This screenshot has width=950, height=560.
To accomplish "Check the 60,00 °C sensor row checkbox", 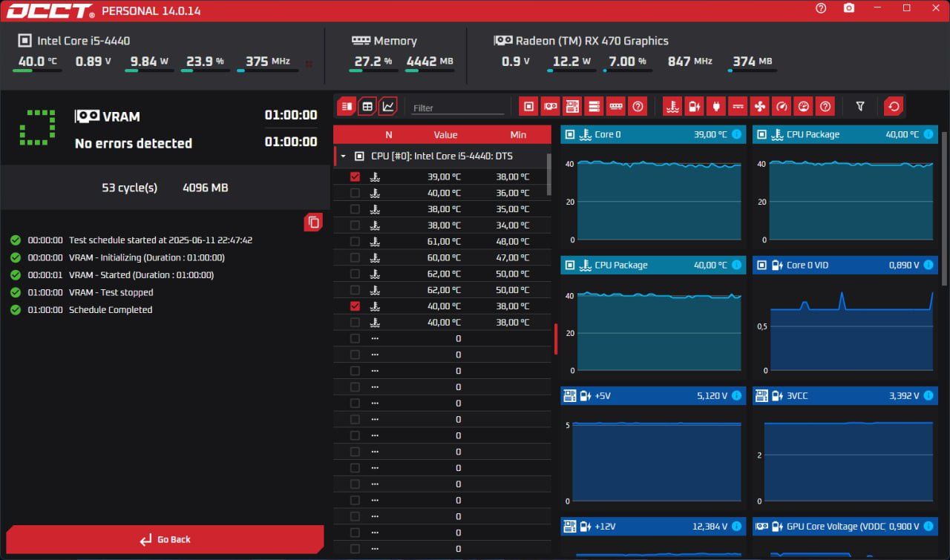I will pos(355,257).
